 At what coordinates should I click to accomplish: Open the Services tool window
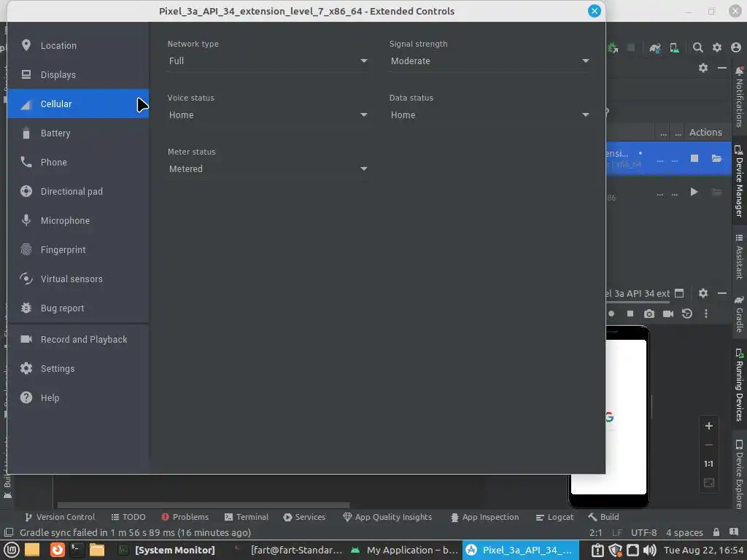click(304, 517)
